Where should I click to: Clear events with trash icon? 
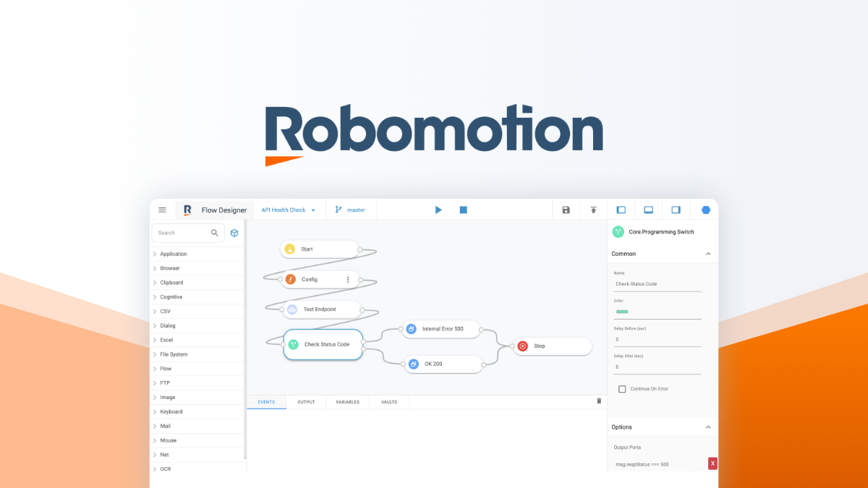coord(599,401)
